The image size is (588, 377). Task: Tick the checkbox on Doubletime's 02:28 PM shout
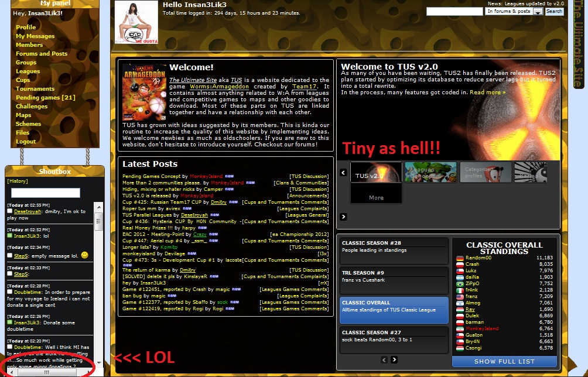click(10, 292)
